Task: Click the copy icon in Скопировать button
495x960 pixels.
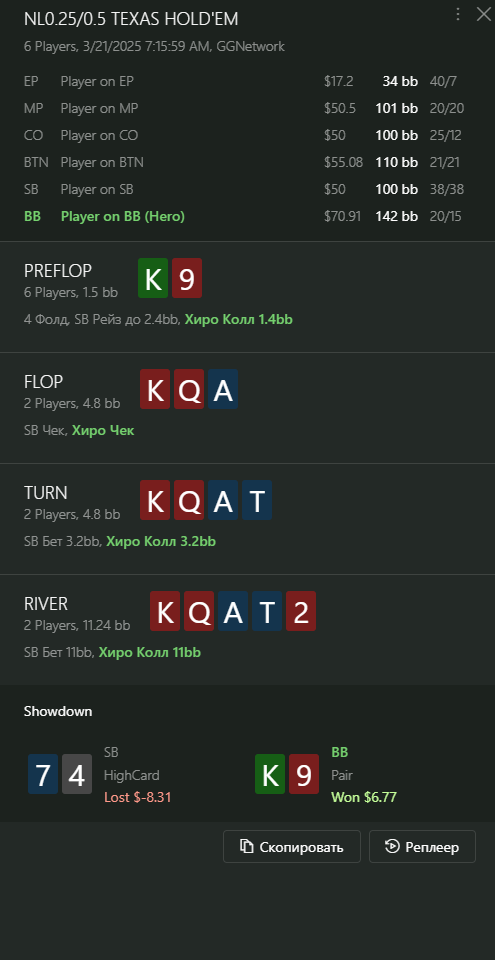Action: [247, 847]
